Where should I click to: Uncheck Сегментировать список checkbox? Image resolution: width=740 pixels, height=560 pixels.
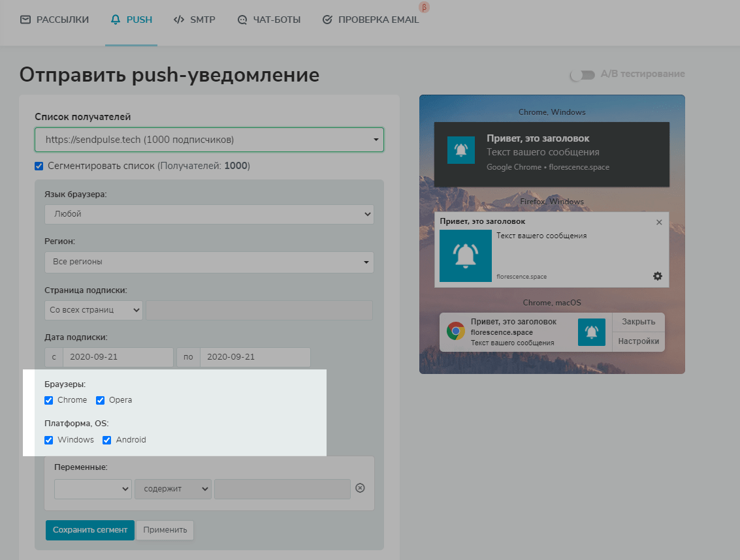[39, 166]
